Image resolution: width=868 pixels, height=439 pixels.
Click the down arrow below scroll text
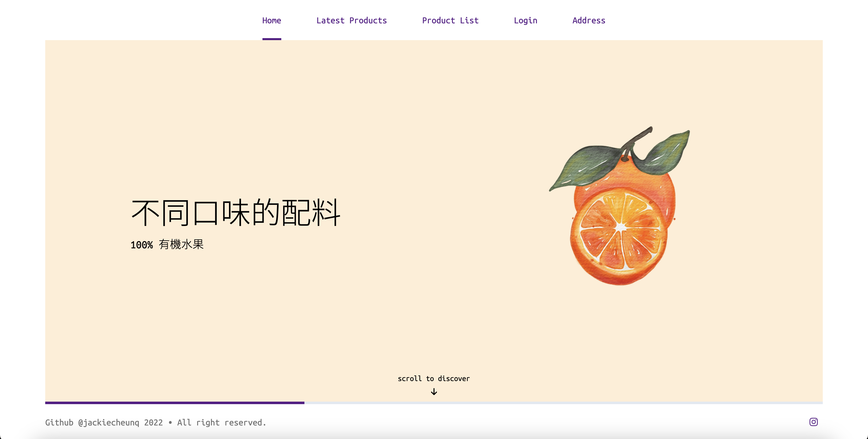tap(434, 392)
